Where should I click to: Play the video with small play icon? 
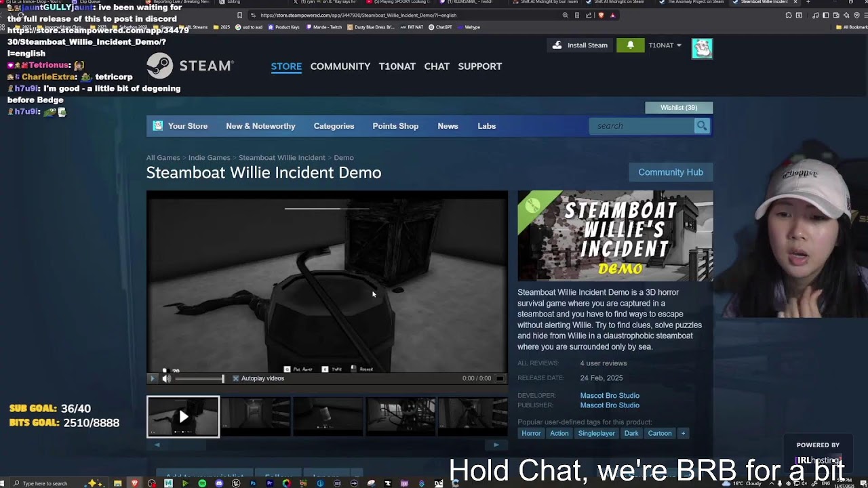(152, 378)
